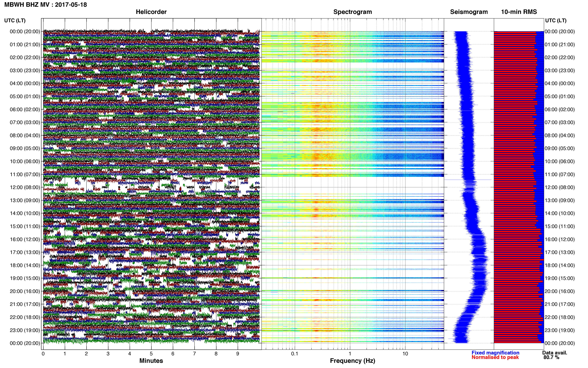This screenshot has height=368, width=588.
Task: Click the red Normalised to peak legend text
Action: pos(495,357)
